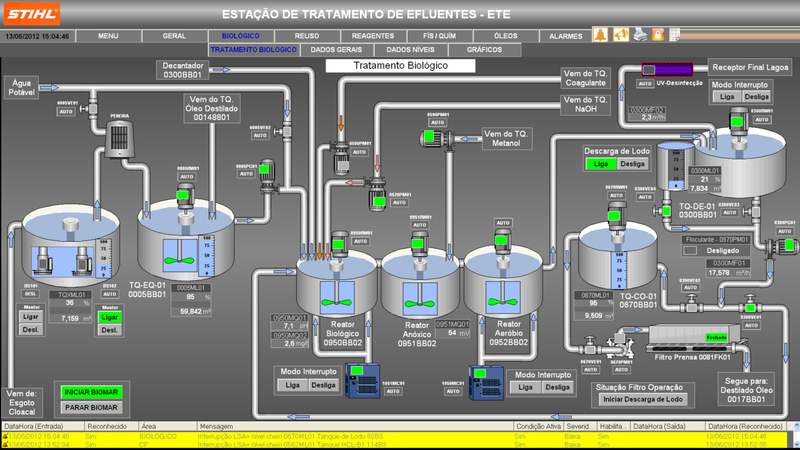The image size is (800, 450).
Task: Select the Filtro Prensa 0081FK01 unit
Action: coord(693,338)
